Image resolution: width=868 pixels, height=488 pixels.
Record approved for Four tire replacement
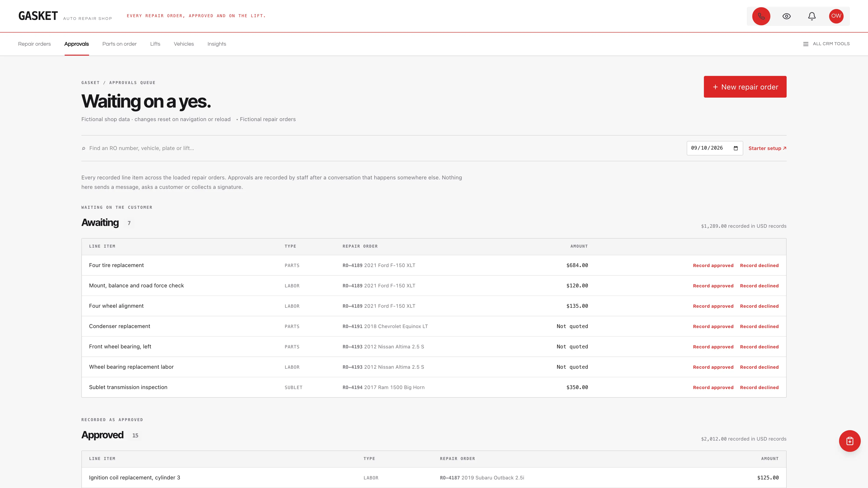[x=713, y=265]
